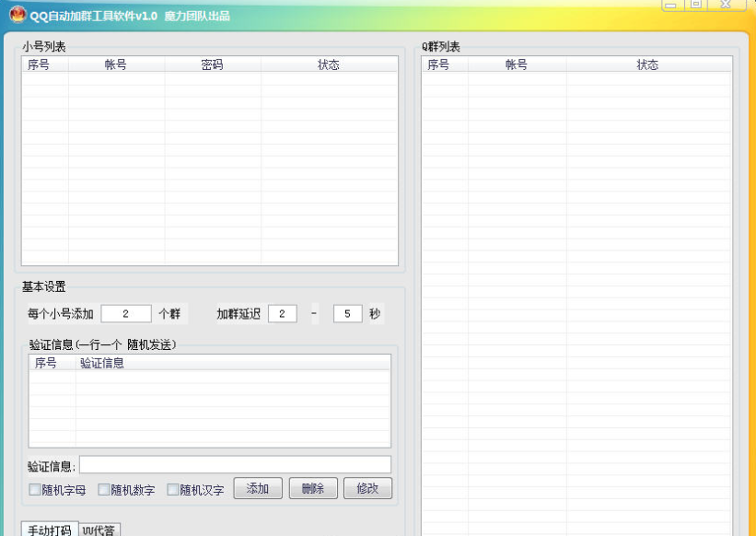
Task: Click the 修改 button
Action: click(x=368, y=488)
